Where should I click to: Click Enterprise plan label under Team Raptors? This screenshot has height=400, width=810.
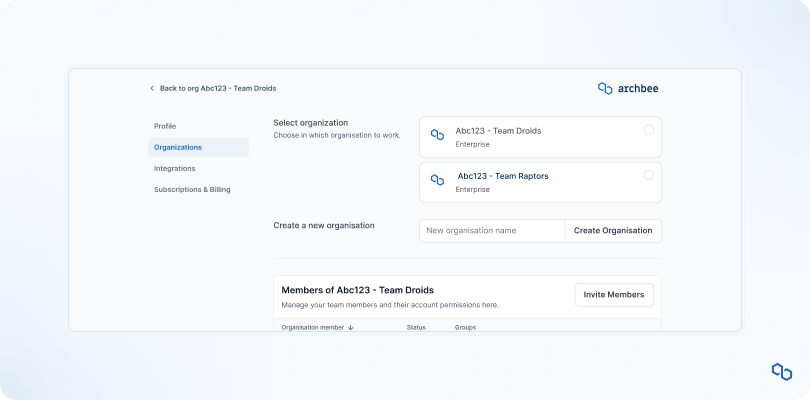pyautogui.click(x=472, y=189)
